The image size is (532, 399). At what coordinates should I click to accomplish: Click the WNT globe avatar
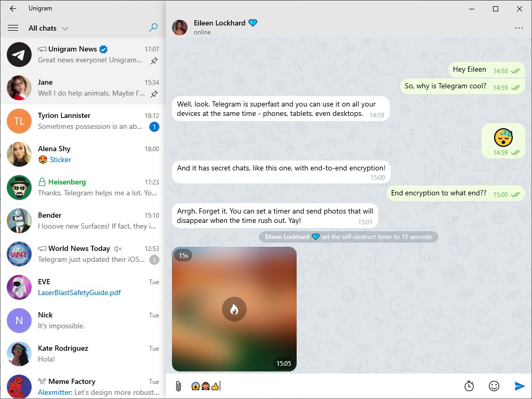19,254
